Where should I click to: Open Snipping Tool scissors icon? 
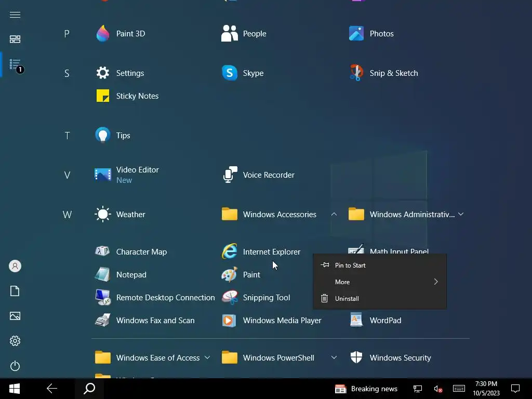click(x=230, y=298)
